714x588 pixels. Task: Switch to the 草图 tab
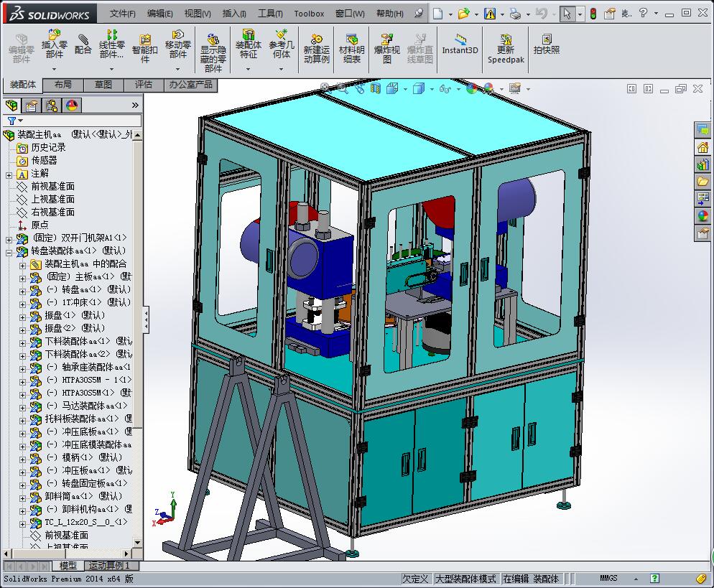103,85
